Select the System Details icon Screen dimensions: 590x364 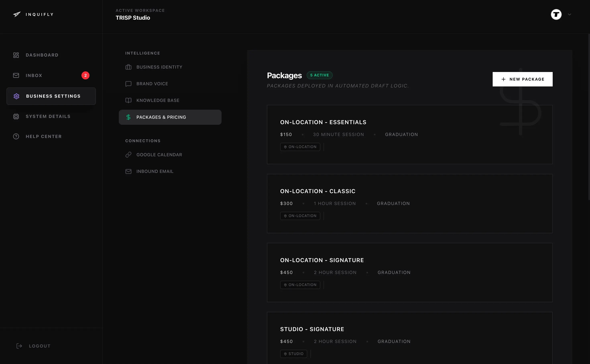tap(16, 116)
